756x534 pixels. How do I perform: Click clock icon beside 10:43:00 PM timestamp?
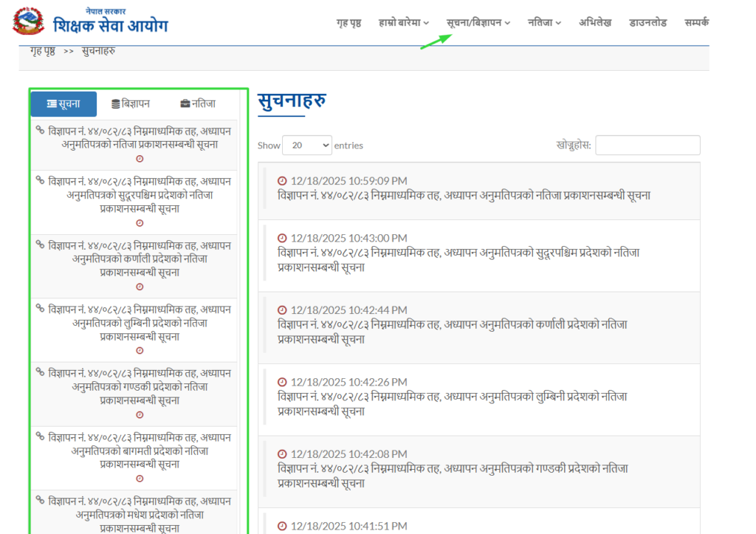pyautogui.click(x=282, y=238)
